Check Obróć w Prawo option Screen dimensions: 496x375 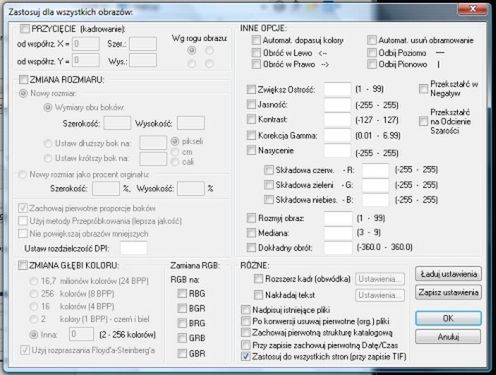pos(256,64)
